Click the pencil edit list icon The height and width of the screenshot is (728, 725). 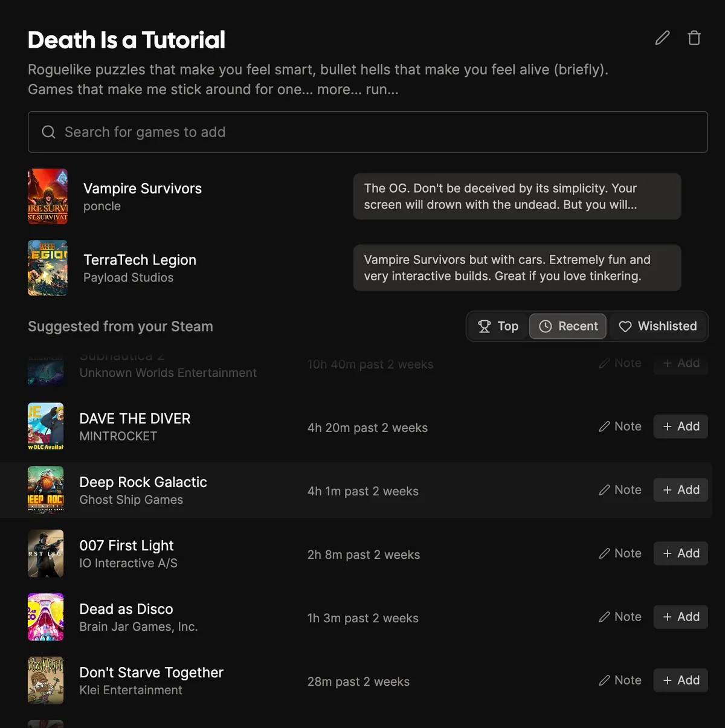(663, 38)
